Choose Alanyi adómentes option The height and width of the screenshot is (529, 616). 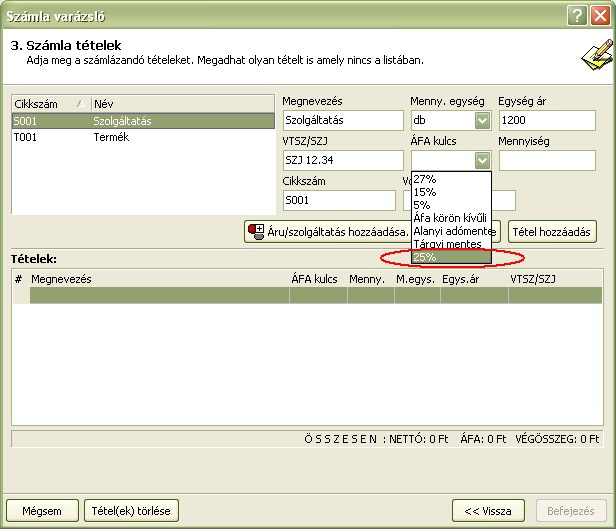pyautogui.click(x=452, y=231)
